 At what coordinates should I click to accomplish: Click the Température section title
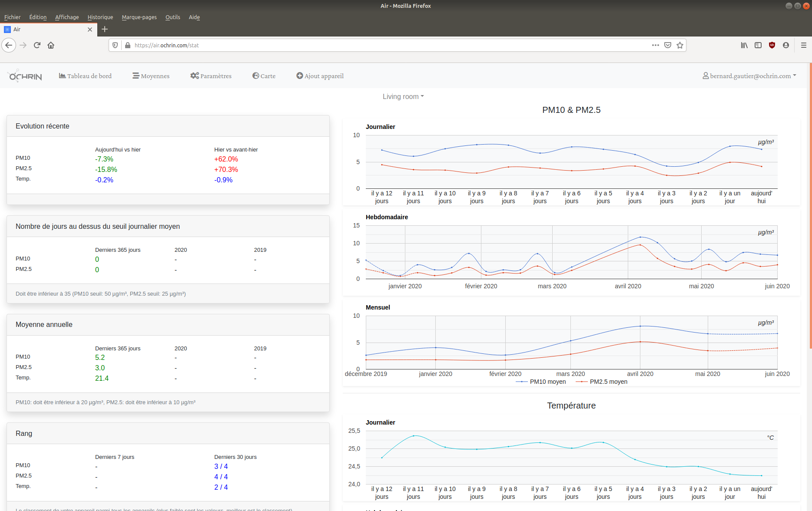click(x=571, y=406)
